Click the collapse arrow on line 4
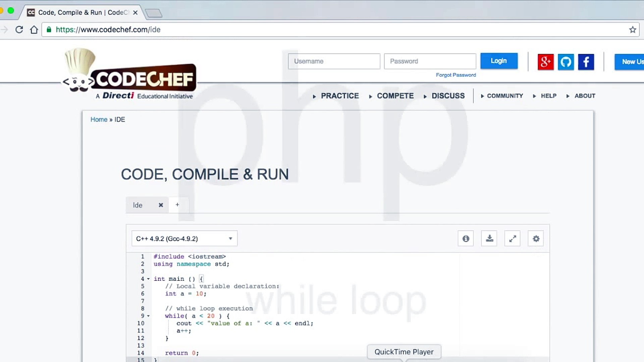Screen dimensions: 644x362 [x=149, y=279]
